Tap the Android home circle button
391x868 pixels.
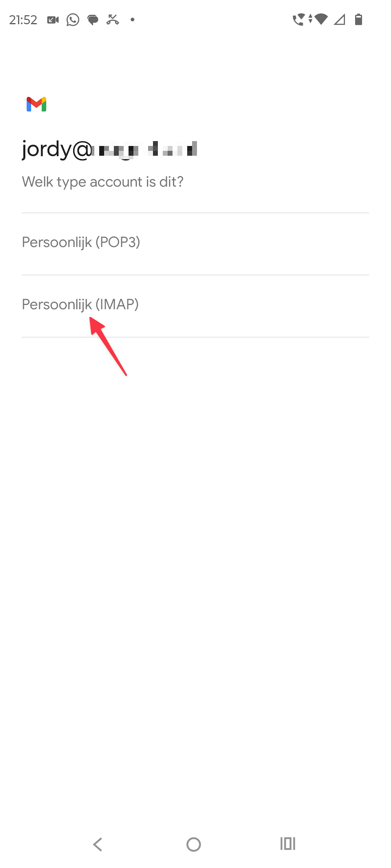194,844
